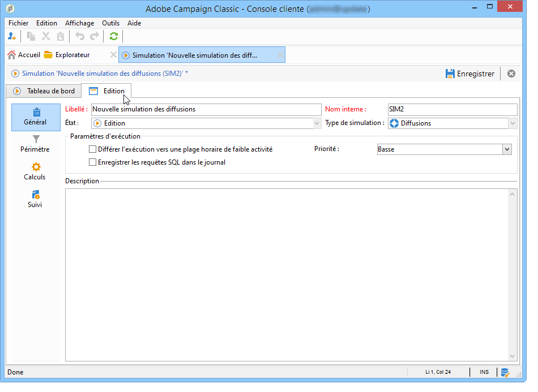
Task: Select the Edition tab of the simulation
Action: (x=106, y=91)
